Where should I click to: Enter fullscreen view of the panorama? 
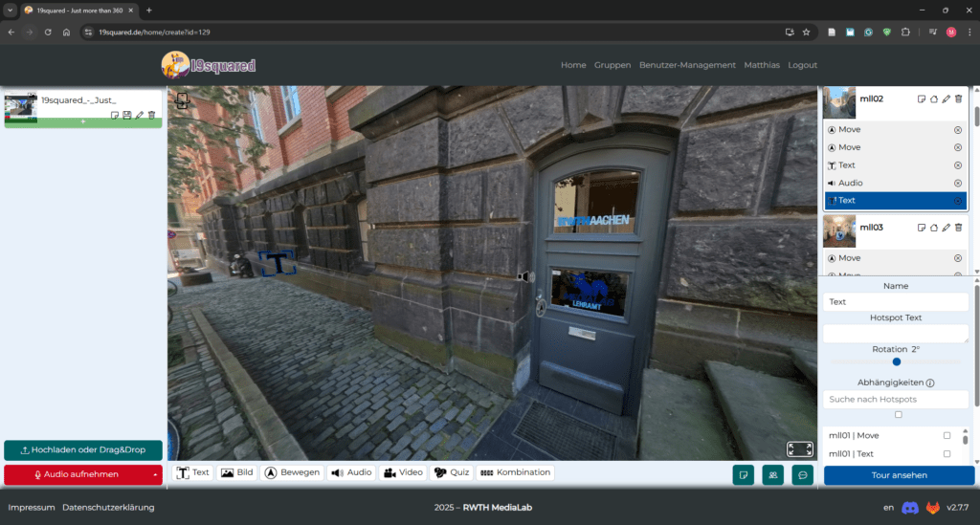coord(800,449)
